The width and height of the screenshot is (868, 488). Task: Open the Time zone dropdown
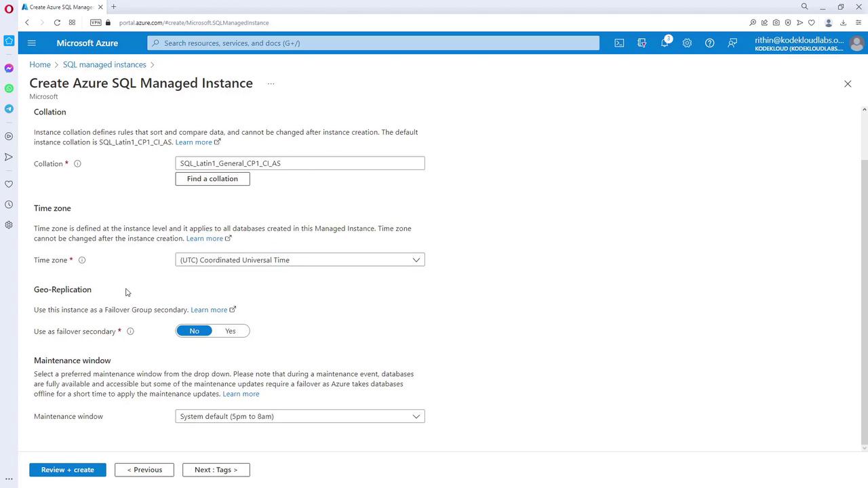click(x=300, y=260)
